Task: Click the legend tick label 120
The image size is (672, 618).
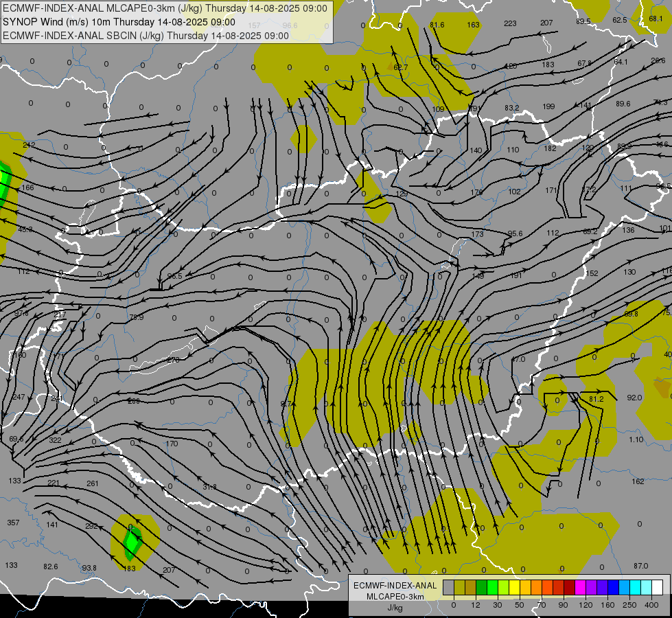Action: coord(586,605)
